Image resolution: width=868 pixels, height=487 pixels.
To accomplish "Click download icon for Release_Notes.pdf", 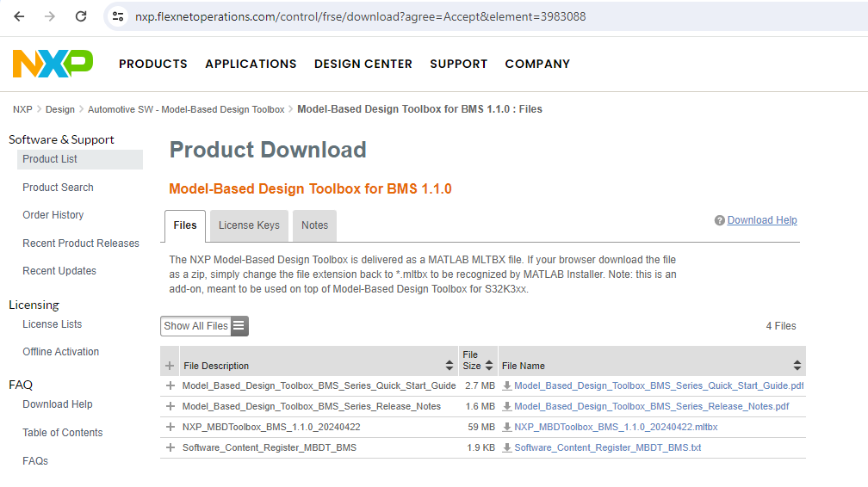I will click(x=507, y=406).
